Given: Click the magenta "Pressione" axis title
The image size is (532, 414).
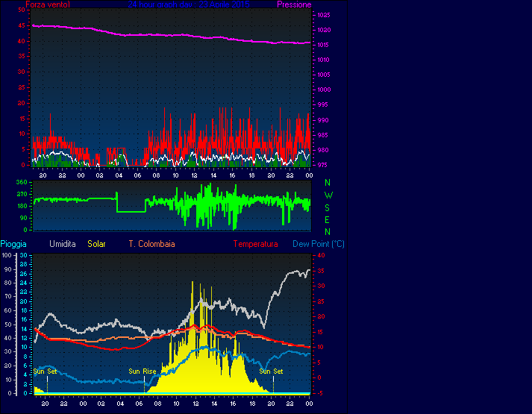Looking at the screenshot, I should coord(294,4).
